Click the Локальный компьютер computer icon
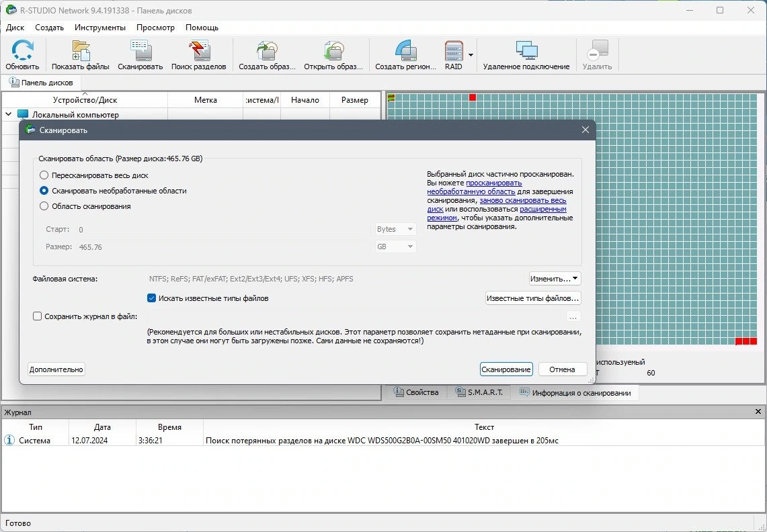 pyautogui.click(x=23, y=114)
